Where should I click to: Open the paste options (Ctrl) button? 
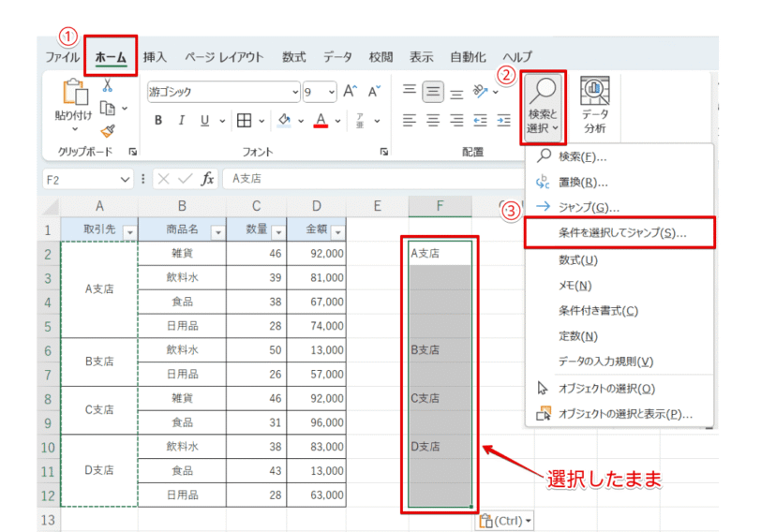pos(505,521)
